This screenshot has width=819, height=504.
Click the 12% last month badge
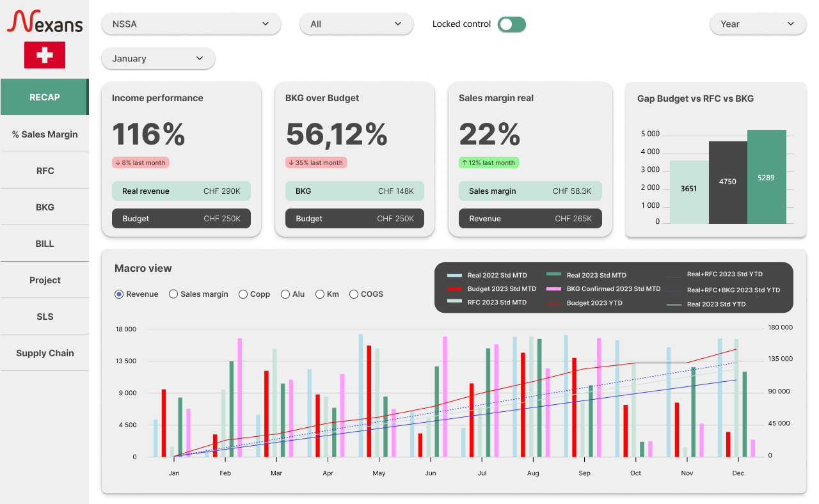click(x=489, y=163)
